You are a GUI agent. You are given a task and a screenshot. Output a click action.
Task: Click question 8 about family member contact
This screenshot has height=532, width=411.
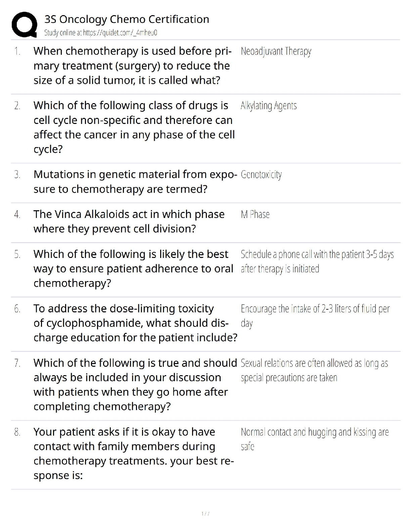click(134, 453)
